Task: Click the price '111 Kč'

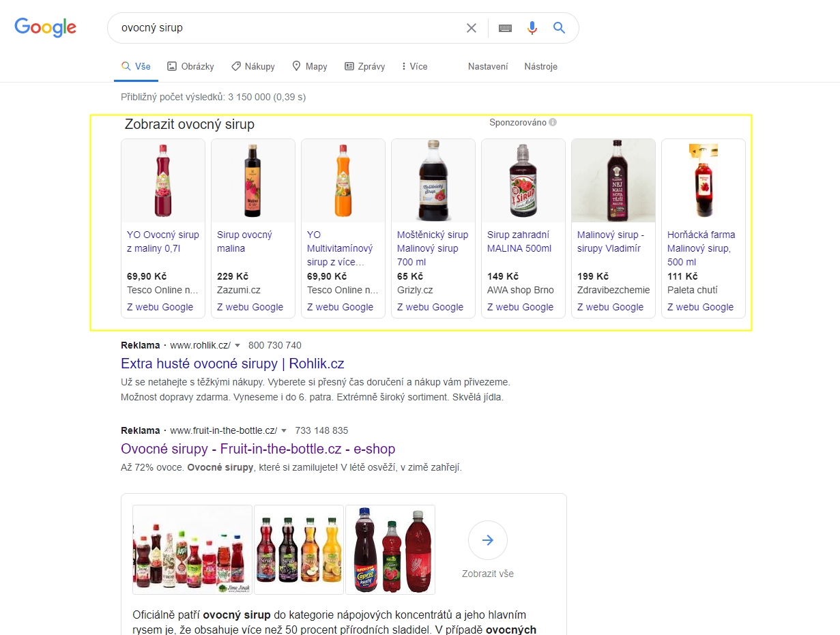Action: click(682, 276)
